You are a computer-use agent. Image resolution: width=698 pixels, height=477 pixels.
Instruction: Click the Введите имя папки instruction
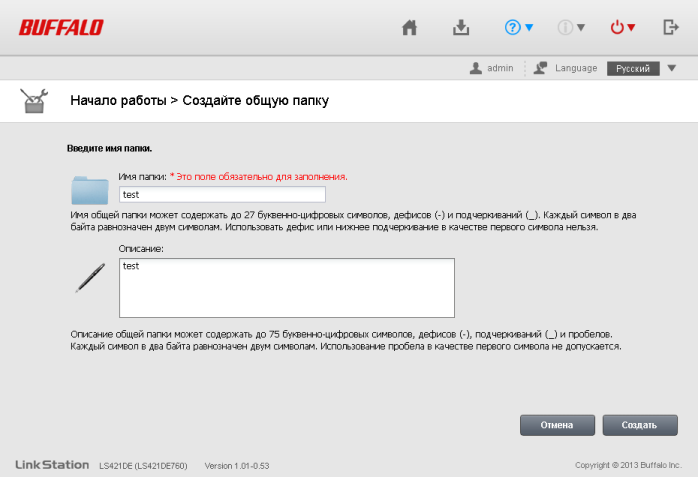point(110,148)
